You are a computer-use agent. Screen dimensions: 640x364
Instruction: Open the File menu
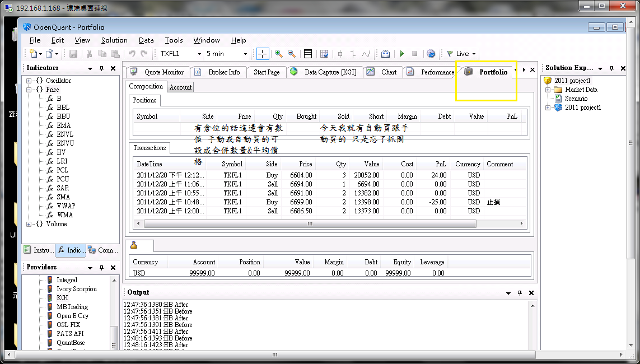(x=35, y=40)
